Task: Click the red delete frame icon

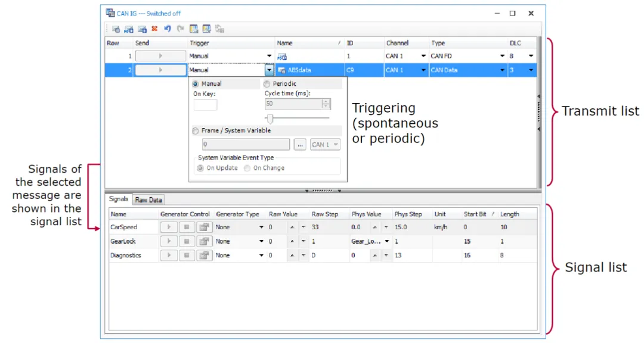Action: click(x=154, y=29)
